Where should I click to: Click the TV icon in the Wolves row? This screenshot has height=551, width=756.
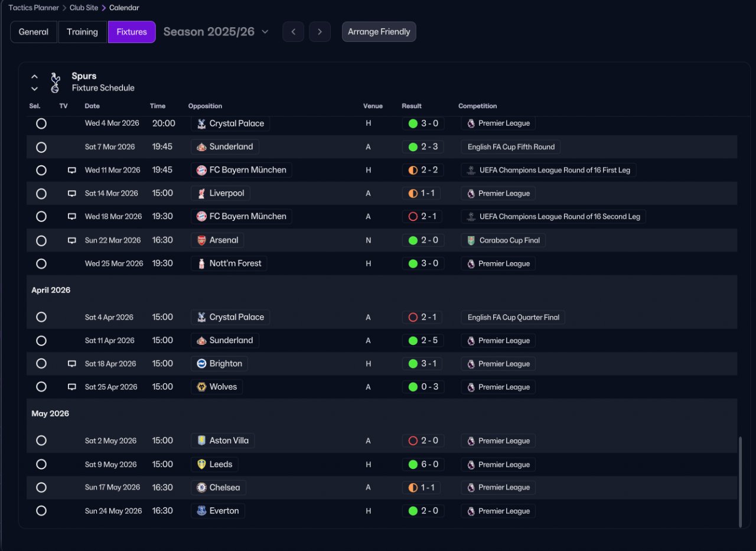pos(72,387)
